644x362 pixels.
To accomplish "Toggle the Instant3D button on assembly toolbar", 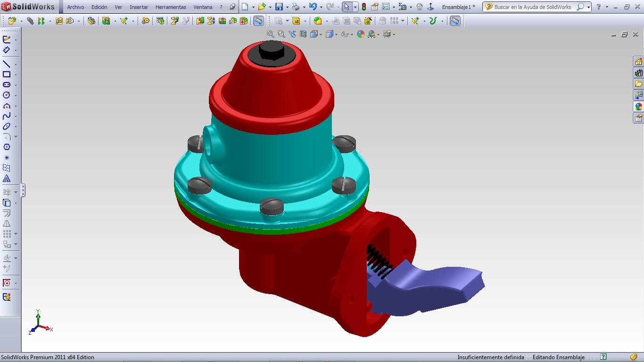I will [258, 21].
